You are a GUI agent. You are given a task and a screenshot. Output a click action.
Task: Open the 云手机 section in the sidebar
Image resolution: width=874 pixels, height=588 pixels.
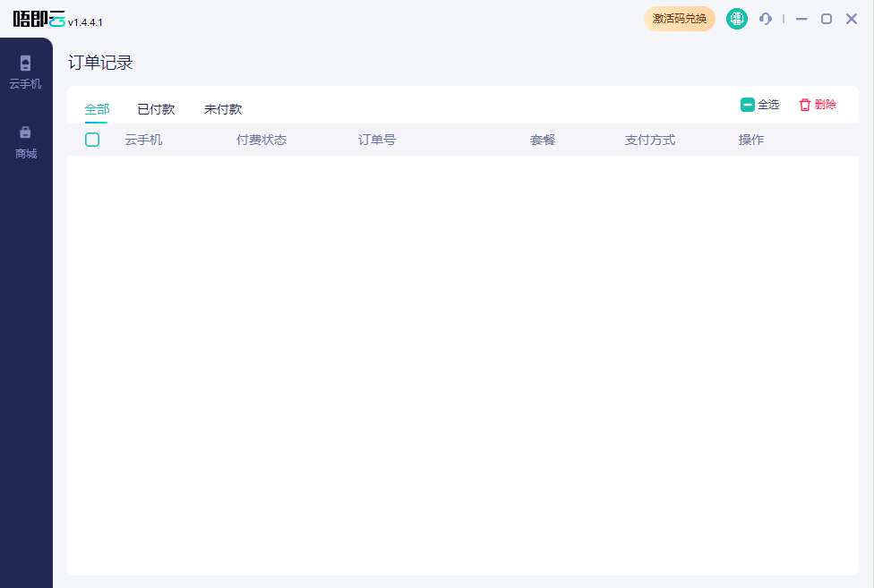pyautogui.click(x=25, y=73)
